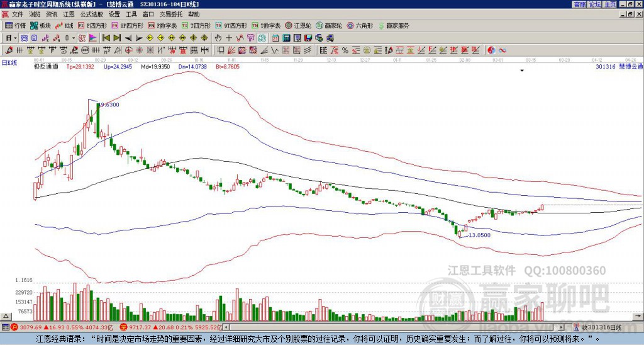Open the 帮助 menu
The image size is (644, 345).
point(194,14)
